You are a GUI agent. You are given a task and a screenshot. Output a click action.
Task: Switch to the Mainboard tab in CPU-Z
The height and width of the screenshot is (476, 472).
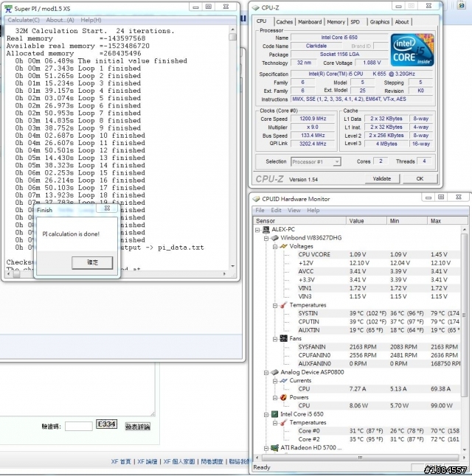[x=310, y=22]
